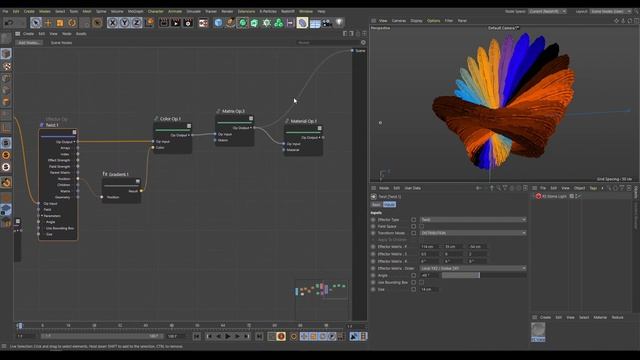Jump to the end of the animation

point(259,336)
